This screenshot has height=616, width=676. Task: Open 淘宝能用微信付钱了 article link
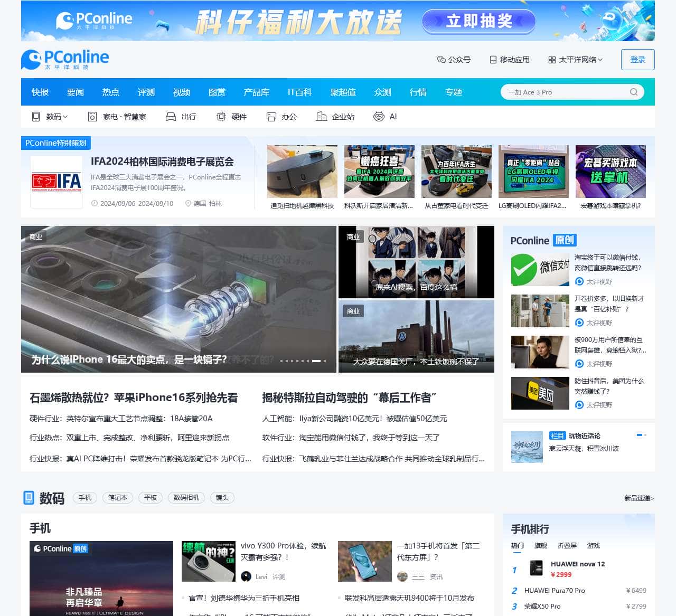point(370,438)
